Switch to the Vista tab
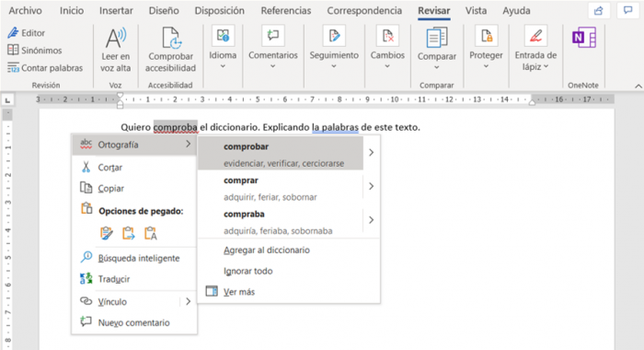Image resolution: width=644 pixels, height=350 pixels. click(476, 11)
